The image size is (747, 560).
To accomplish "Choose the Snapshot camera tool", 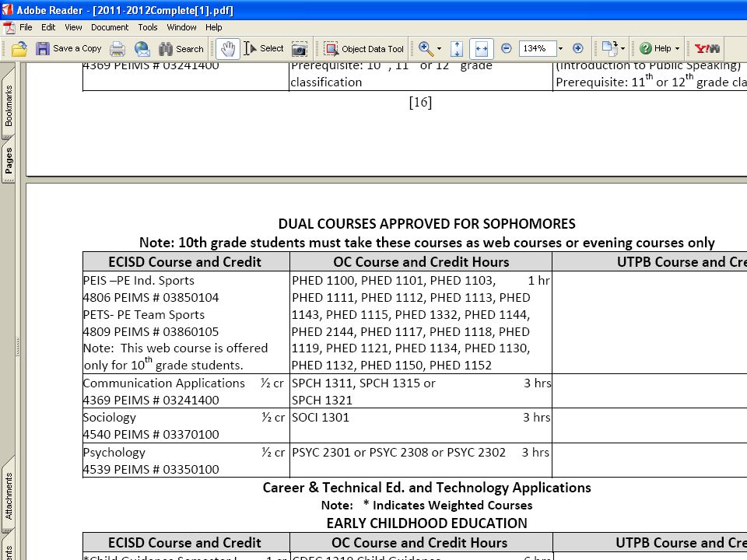I will coord(299,48).
